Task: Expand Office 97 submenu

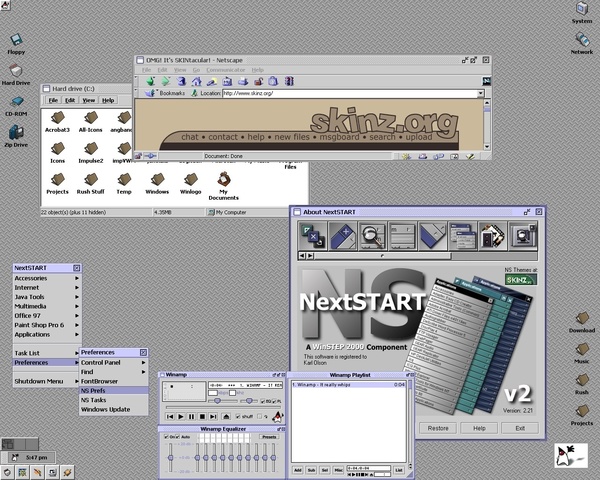Action: click(x=46, y=316)
